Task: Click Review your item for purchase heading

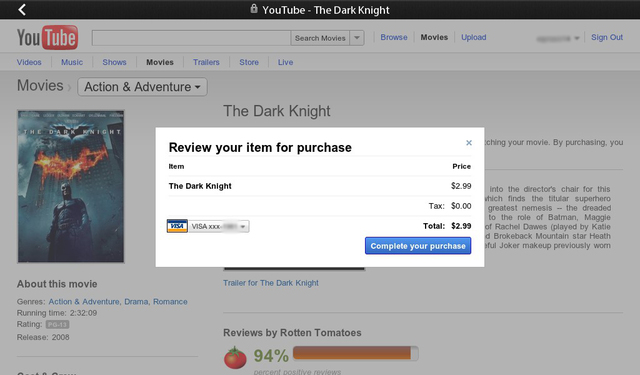Action: [260, 147]
